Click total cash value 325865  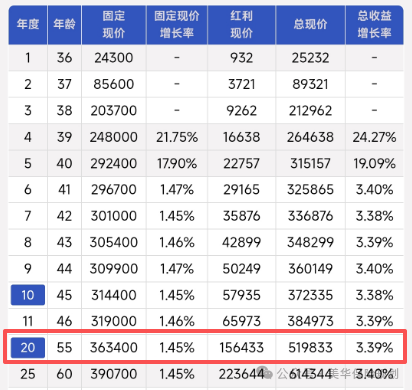[x=310, y=190]
